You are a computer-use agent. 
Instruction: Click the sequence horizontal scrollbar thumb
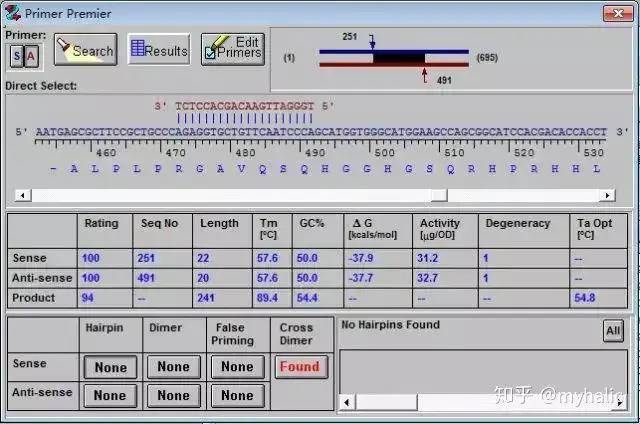(439, 195)
